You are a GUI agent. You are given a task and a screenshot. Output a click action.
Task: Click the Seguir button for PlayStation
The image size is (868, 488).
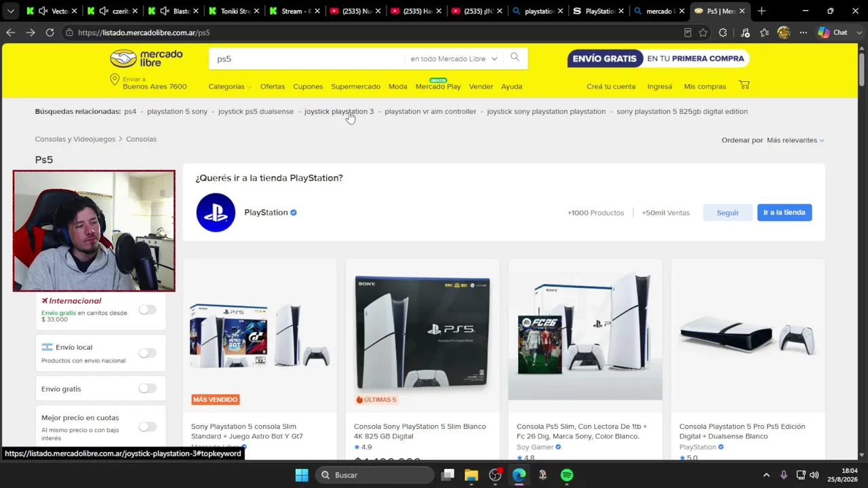(x=728, y=213)
